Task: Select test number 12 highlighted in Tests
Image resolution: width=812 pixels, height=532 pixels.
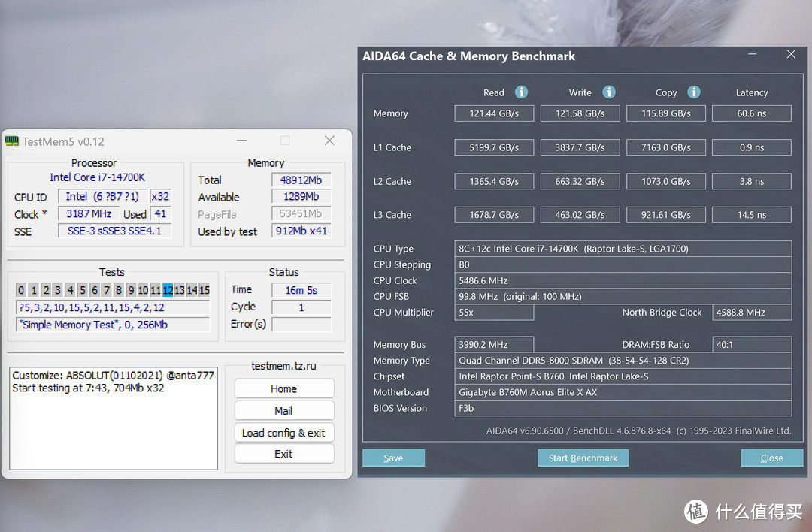Action: click(168, 290)
